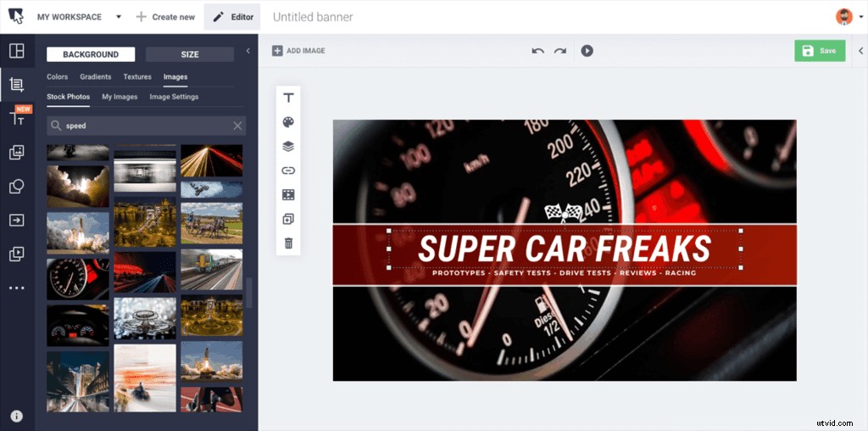
Task: Select the red speedometer thumbnail
Action: (78, 279)
